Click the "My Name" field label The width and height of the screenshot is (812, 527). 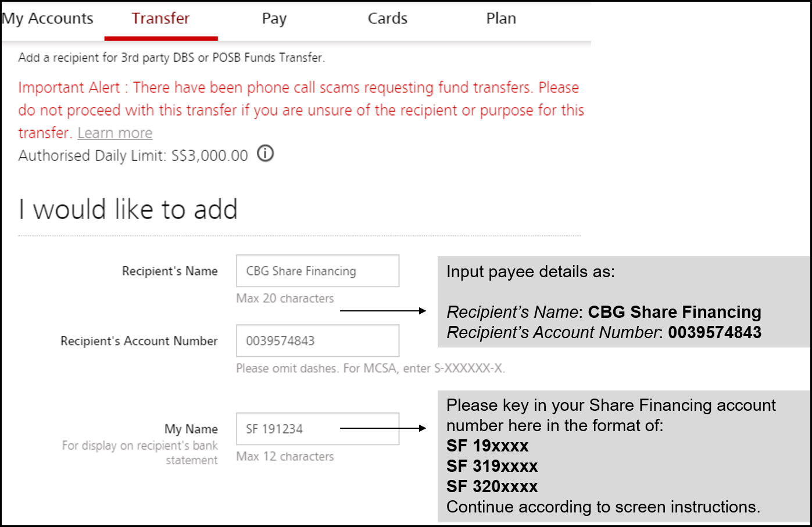coord(191,429)
